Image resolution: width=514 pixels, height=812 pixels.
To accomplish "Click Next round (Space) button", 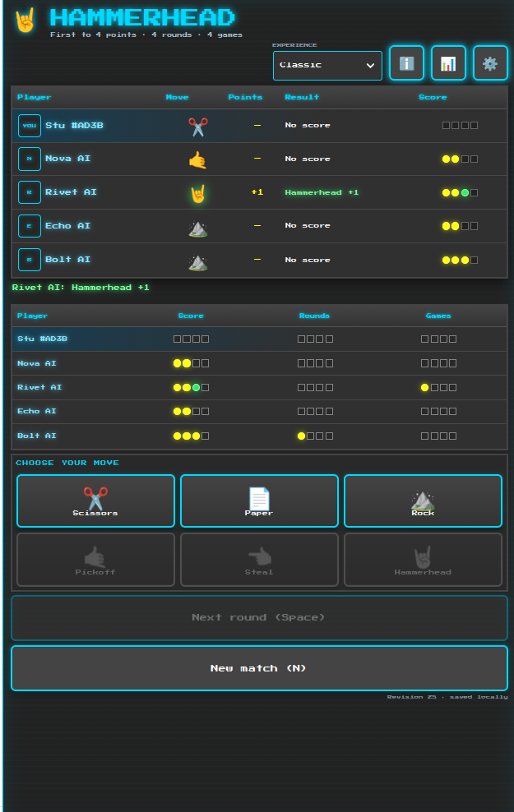I will [x=259, y=618].
